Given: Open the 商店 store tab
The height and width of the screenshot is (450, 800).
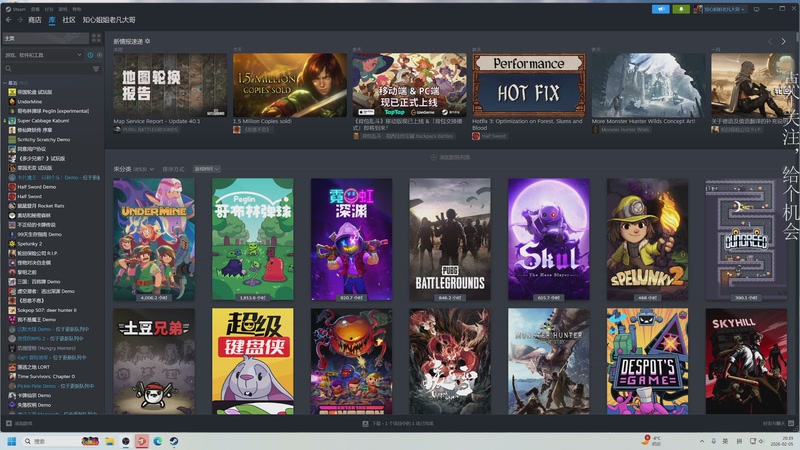Looking at the screenshot, I should click(35, 20).
